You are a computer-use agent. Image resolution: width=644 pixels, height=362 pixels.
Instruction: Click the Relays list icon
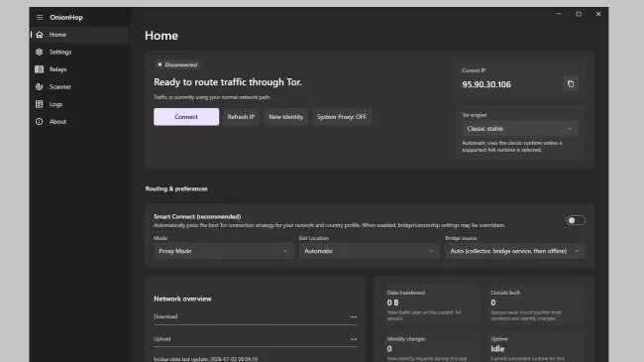coord(39,69)
